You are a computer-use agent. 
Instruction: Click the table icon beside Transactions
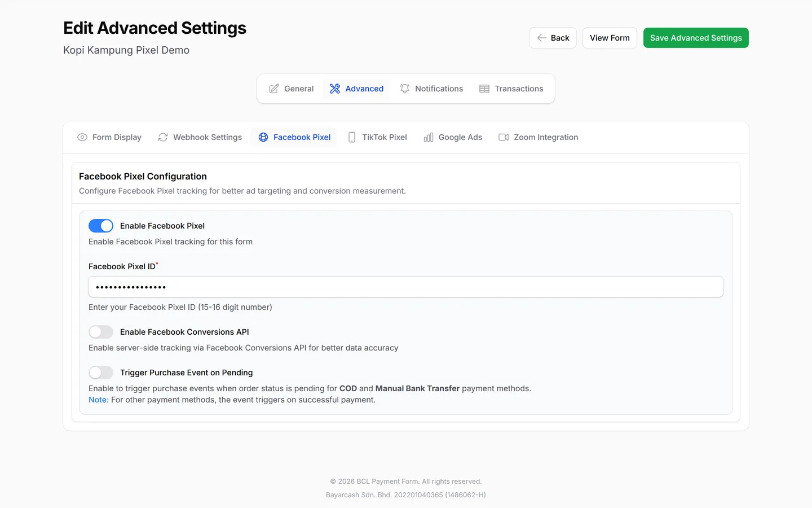[484, 89]
